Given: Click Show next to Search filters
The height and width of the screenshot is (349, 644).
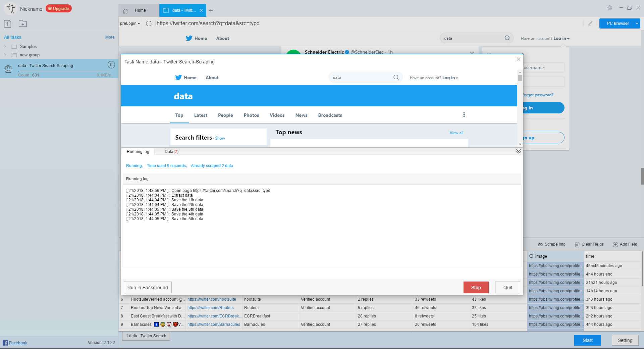Looking at the screenshot, I should click(x=220, y=138).
